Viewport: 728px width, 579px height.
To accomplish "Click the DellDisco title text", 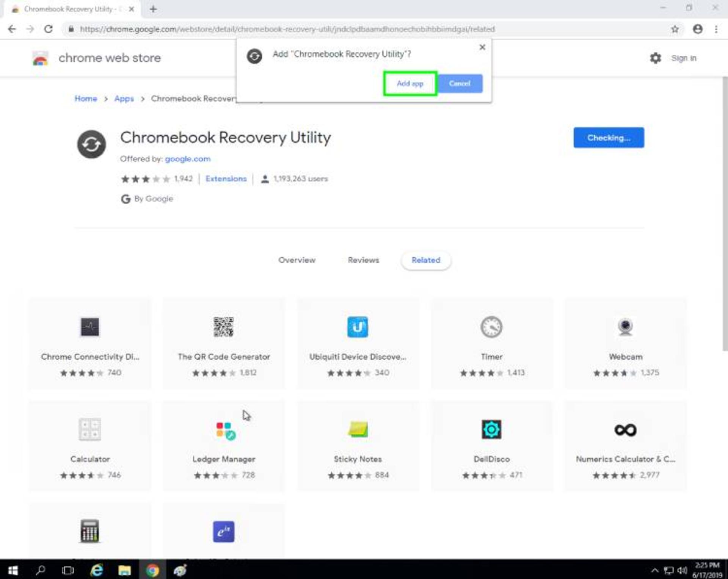I will 491,459.
